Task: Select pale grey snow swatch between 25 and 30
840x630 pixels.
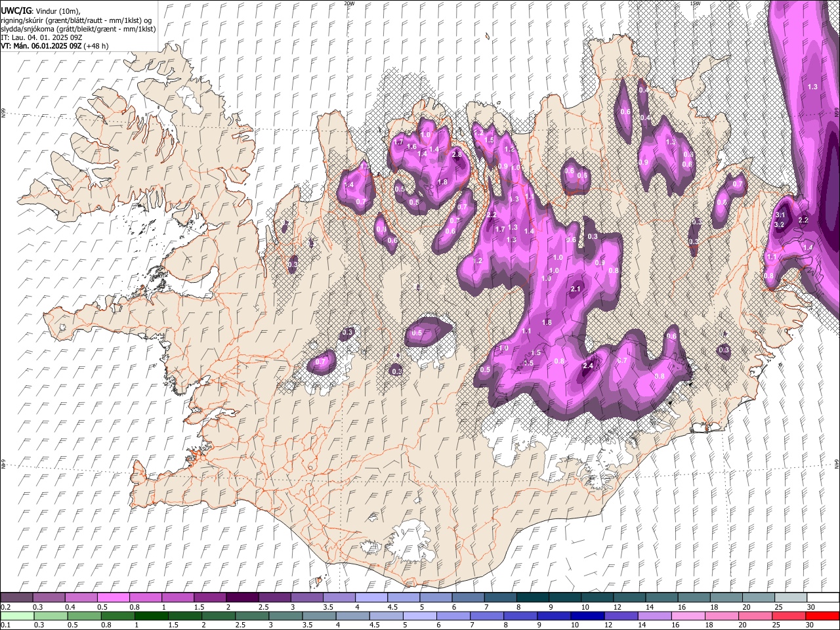Action: pyautogui.click(x=789, y=597)
